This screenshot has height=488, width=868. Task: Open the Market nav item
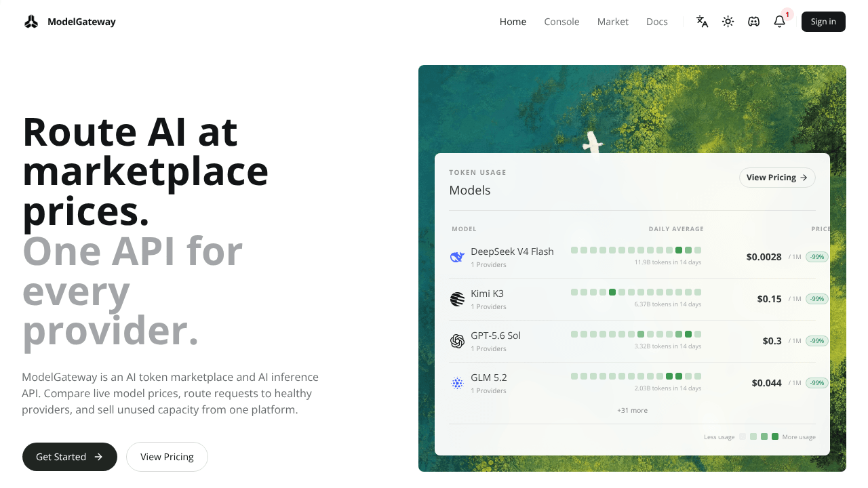coord(613,22)
